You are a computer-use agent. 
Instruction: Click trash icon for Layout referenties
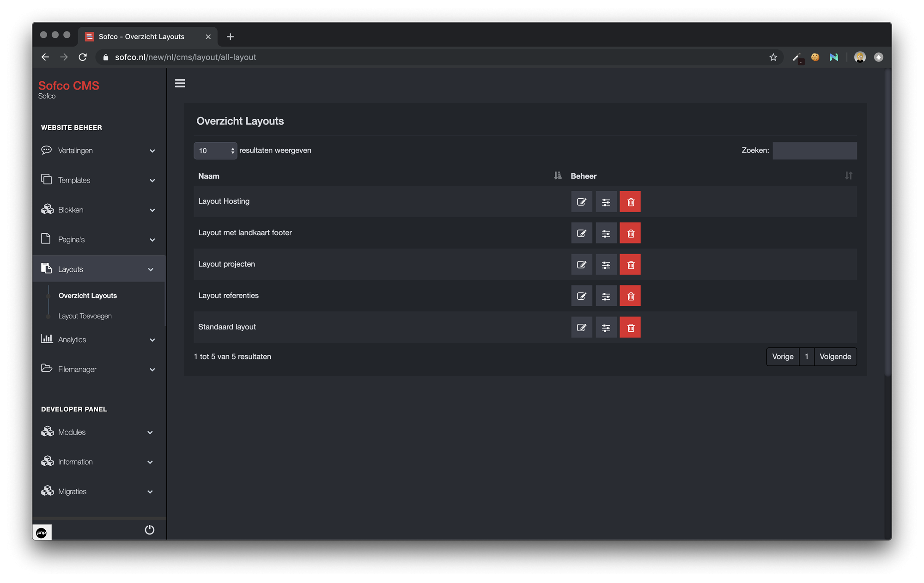pos(630,296)
